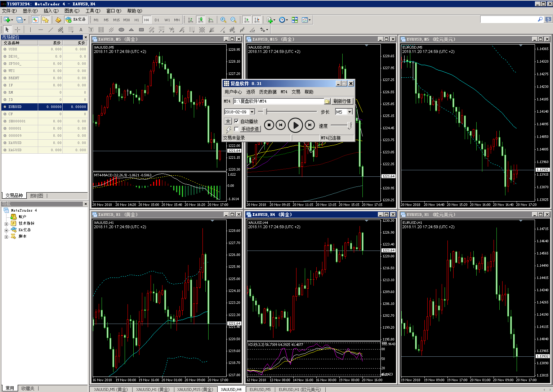553x392 pixels.
Task: Uncheck the 自动播放 checkbox
Action: pos(236,121)
